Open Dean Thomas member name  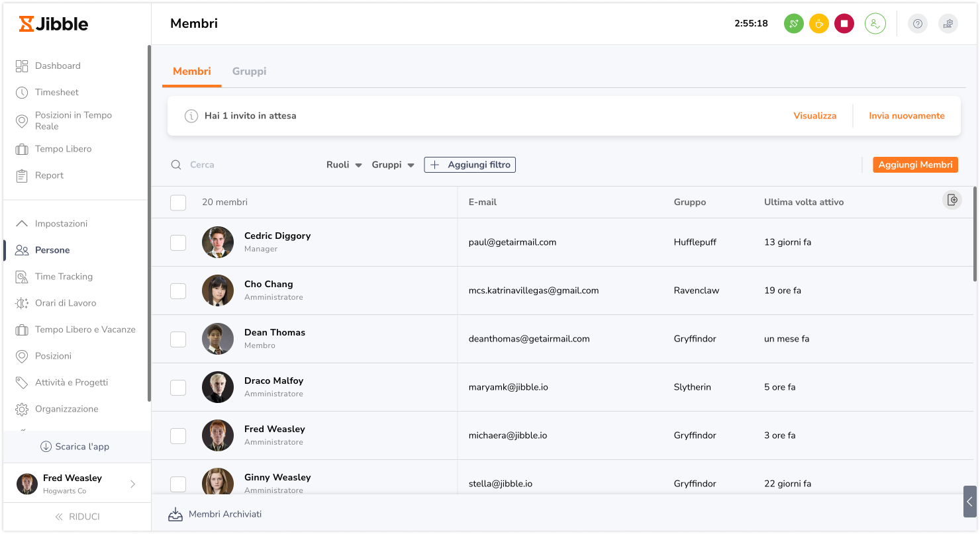coord(275,332)
